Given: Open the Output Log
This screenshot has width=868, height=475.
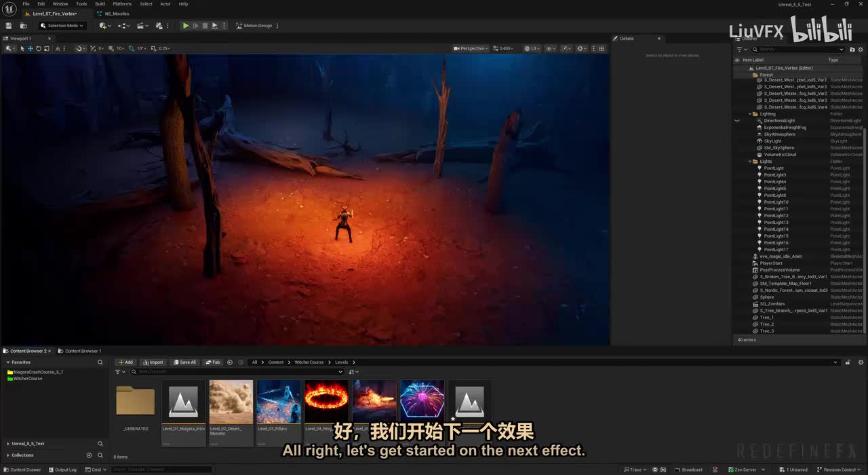Looking at the screenshot, I should click(62, 470).
